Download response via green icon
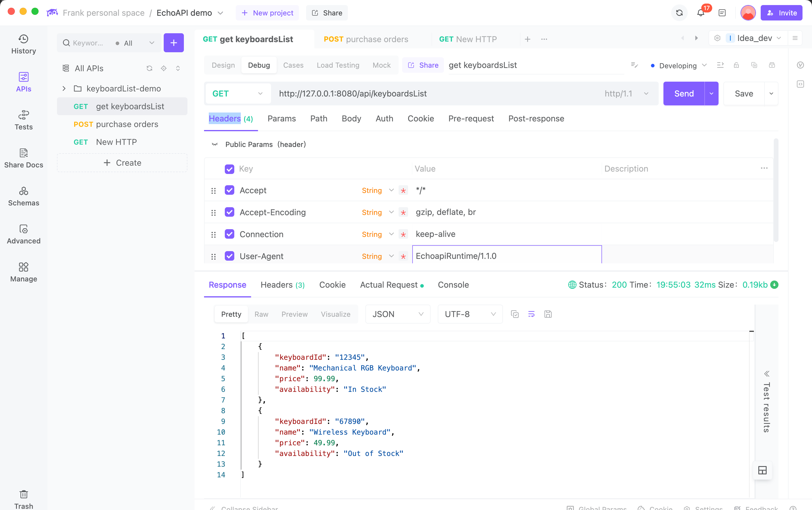Viewport: 812px width, 510px height. tap(774, 285)
